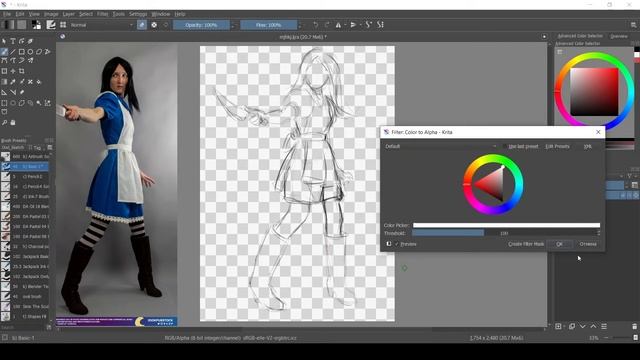Toggle preserve alpha in toolbar
640x360 pixels.
pos(154,25)
